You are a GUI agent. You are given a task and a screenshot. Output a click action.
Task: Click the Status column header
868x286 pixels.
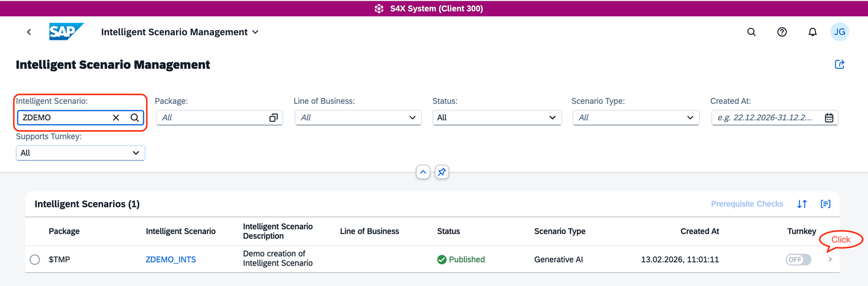point(448,231)
